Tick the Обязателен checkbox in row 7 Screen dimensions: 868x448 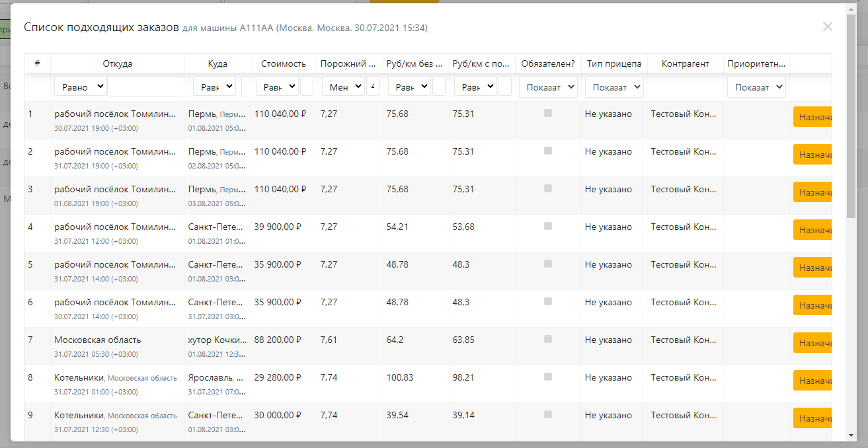[548, 339]
